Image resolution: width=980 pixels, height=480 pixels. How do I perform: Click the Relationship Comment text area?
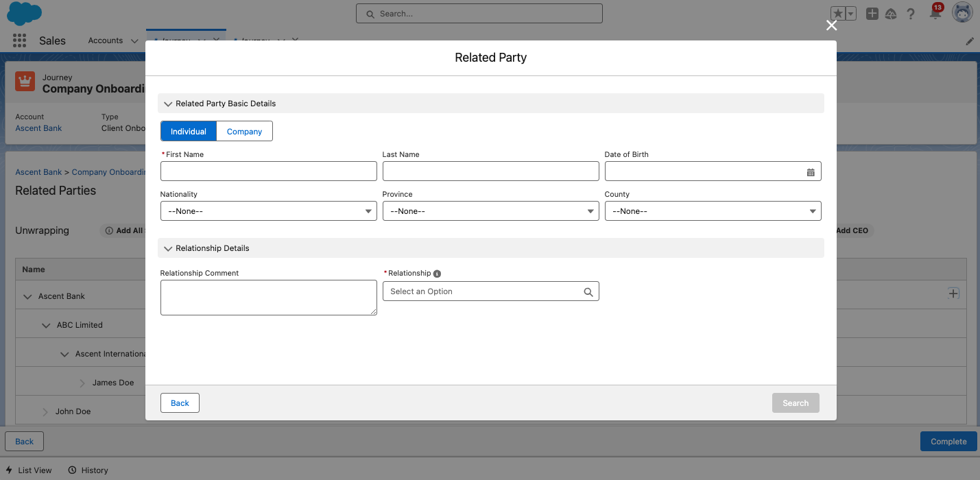click(268, 298)
